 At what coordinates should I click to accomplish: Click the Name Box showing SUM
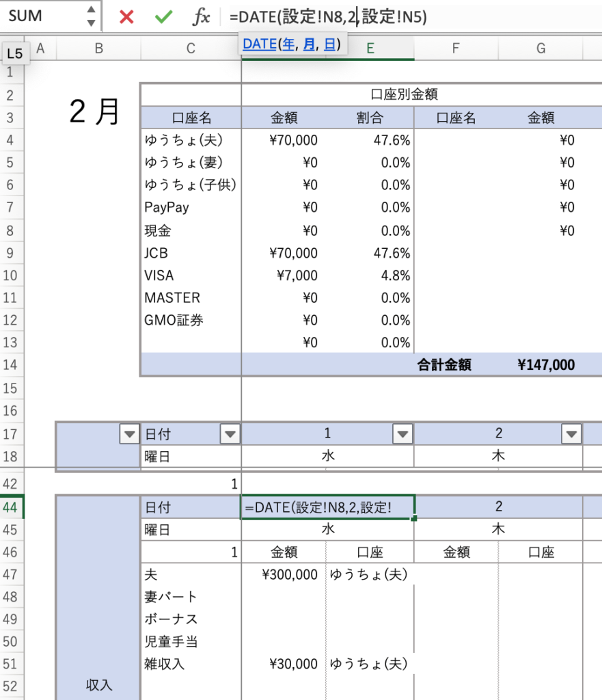[41, 17]
